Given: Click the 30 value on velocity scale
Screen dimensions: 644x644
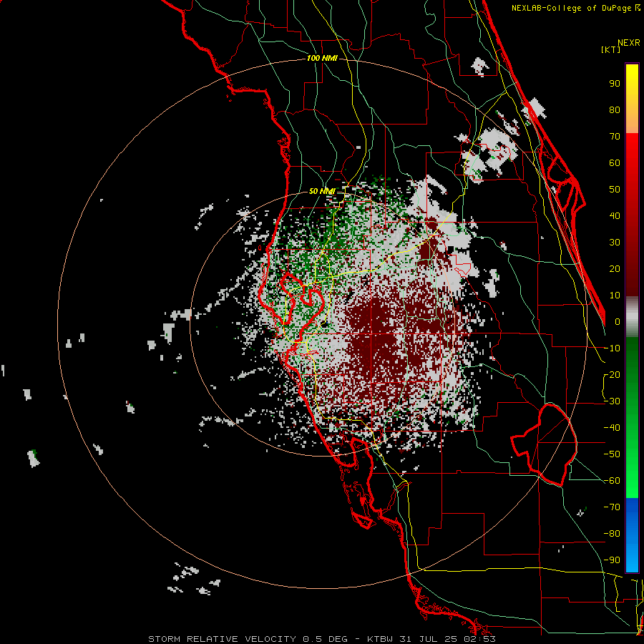Looking at the screenshot, I should [615, 243].
